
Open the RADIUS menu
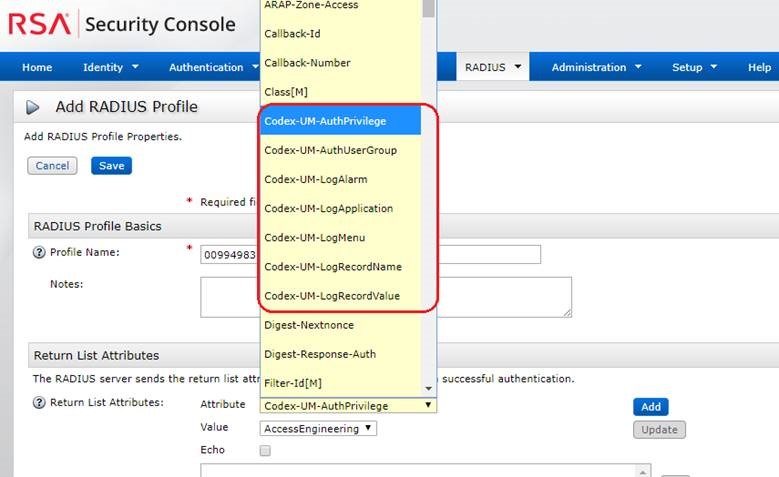493,67
